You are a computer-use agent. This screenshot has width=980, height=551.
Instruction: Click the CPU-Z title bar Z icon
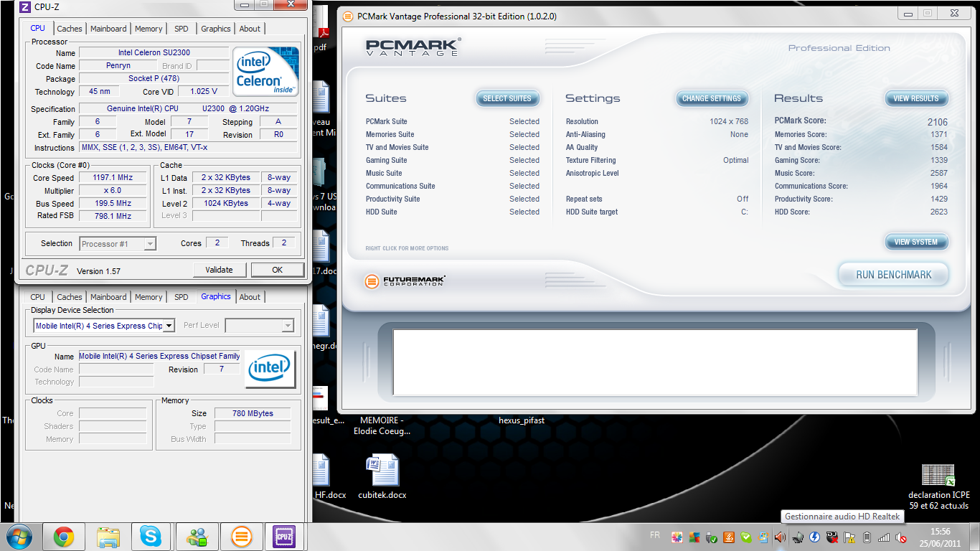pyautogui.click(x=25, y=7)
